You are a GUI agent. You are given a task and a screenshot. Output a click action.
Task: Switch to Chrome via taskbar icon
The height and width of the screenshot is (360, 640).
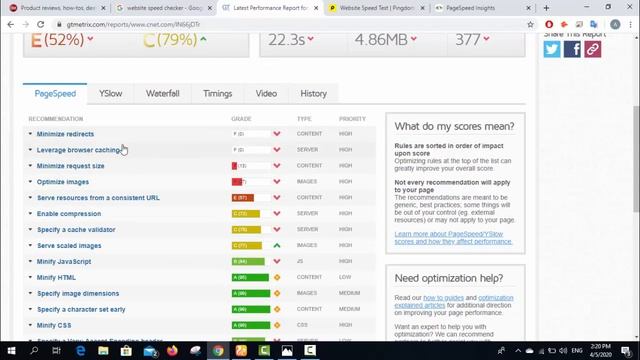coord(218,351)
